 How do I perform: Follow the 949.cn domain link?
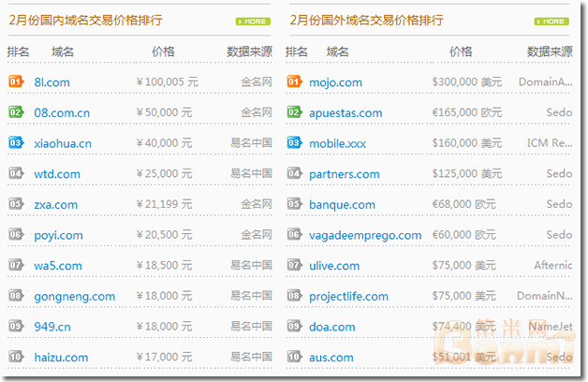pyautogui.click(x=52, y=327)
